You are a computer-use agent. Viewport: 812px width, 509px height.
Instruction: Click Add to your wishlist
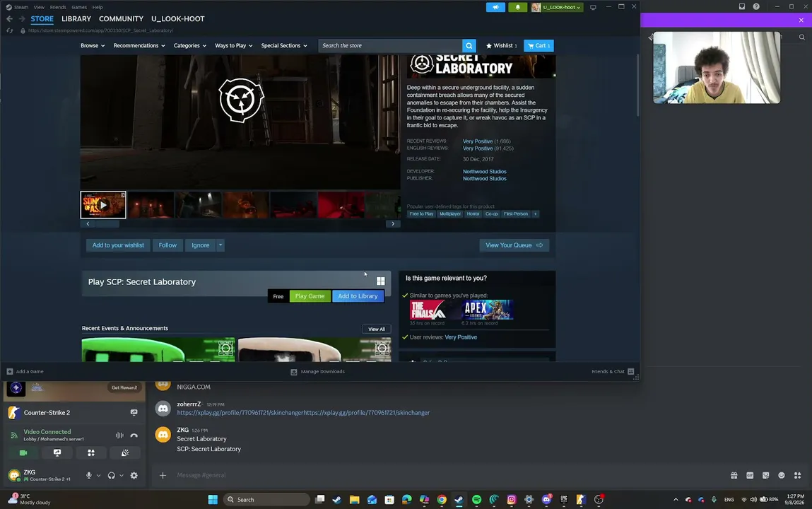(x=118, y=245)
